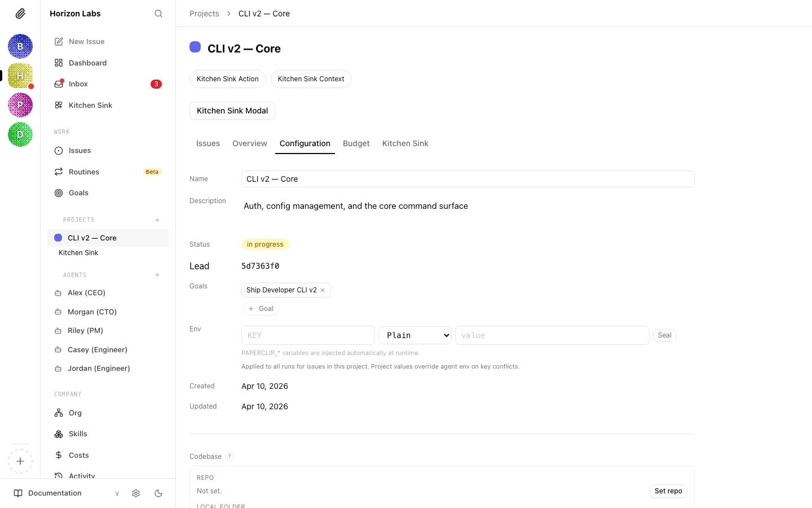Image resolution: width=812 pixels, height=508 pixels.
Task: Create a New Issue
Action: coord(108,42)
